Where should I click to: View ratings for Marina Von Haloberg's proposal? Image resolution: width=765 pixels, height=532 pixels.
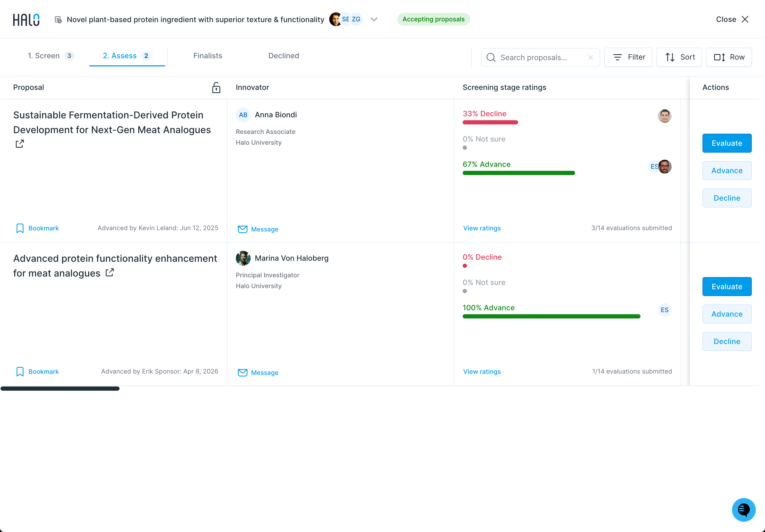[482, 371]
